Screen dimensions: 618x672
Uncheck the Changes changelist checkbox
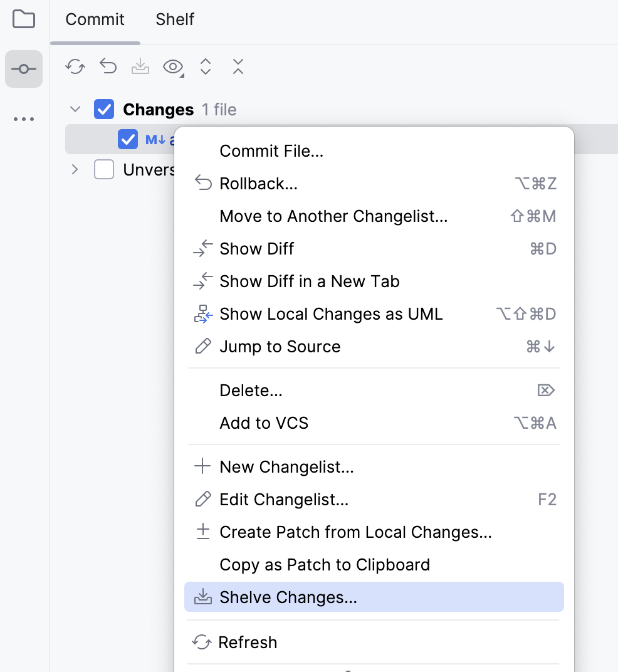click(104, 109)
